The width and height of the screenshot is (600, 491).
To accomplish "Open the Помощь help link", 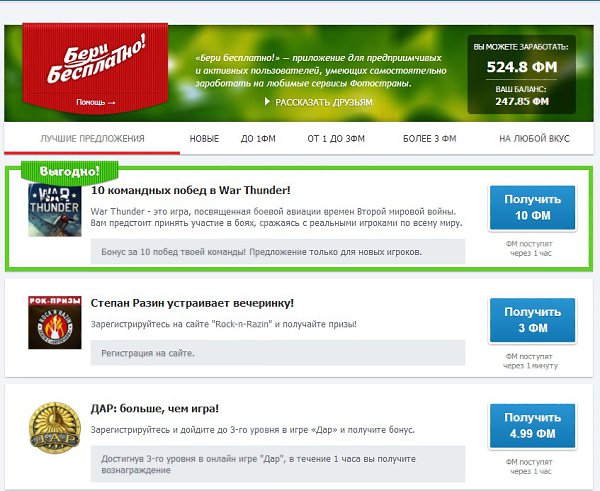I will point(96,102).
